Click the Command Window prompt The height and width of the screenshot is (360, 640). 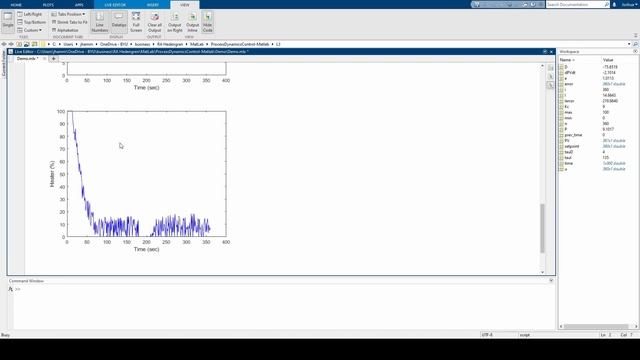[x=18, y=289]
